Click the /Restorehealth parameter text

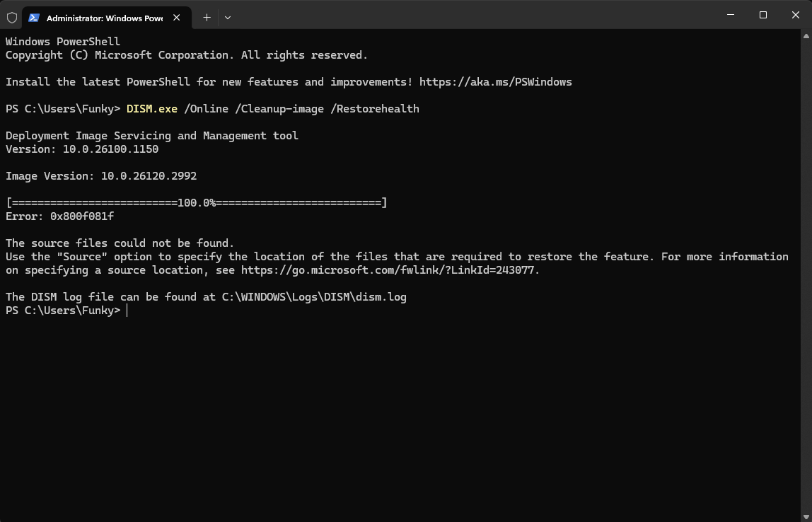[x=375, y=109]
